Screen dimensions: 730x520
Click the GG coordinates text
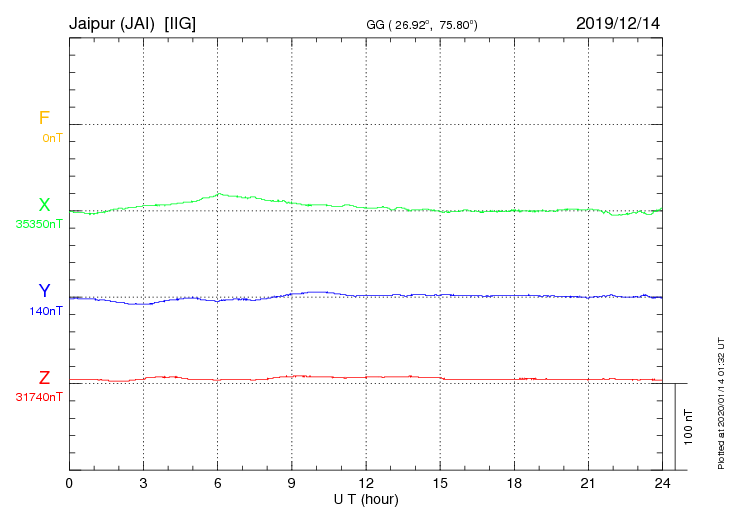[422, 25]
